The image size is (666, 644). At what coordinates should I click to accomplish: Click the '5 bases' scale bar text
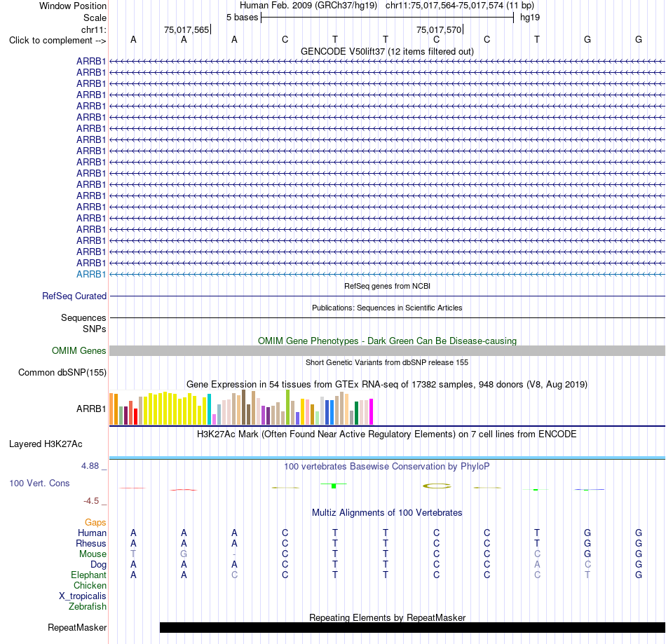coord(242,18)
